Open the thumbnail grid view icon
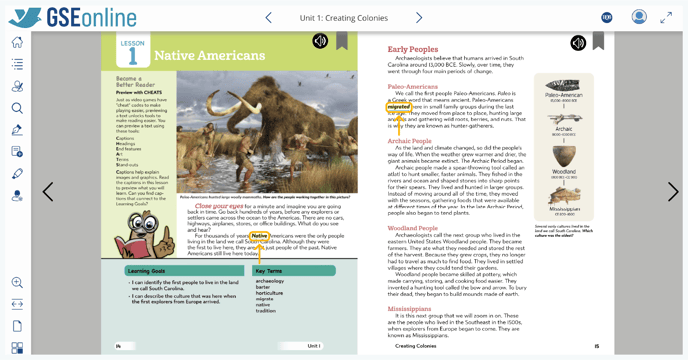 pyautogui.click(x=17, y=348)
